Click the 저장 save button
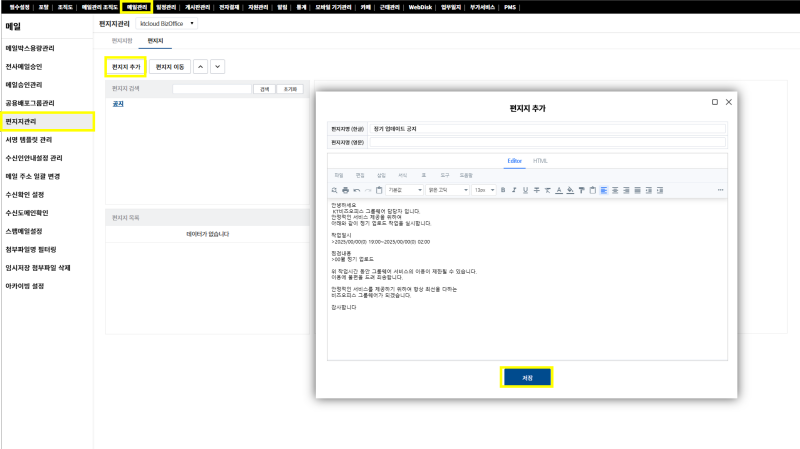 coord(526,377)
